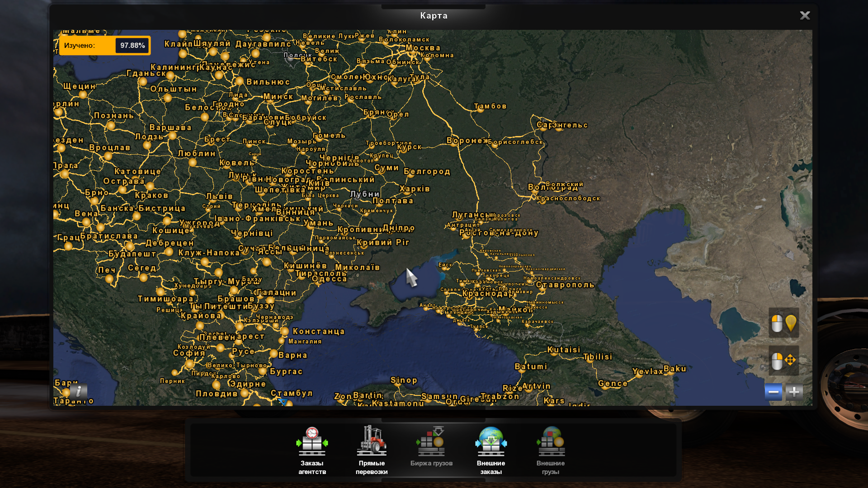Click Брест city on map
The image size is (868, 488).
tap(217, 139)
